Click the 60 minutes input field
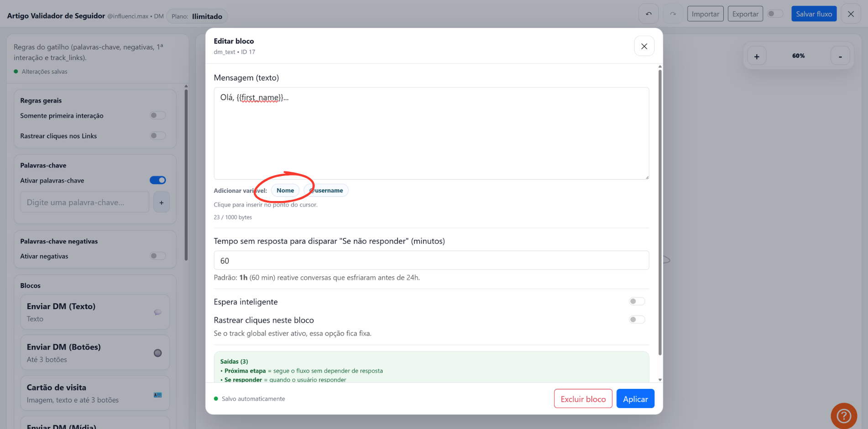 pyautogui.click(x=431, y=260)
